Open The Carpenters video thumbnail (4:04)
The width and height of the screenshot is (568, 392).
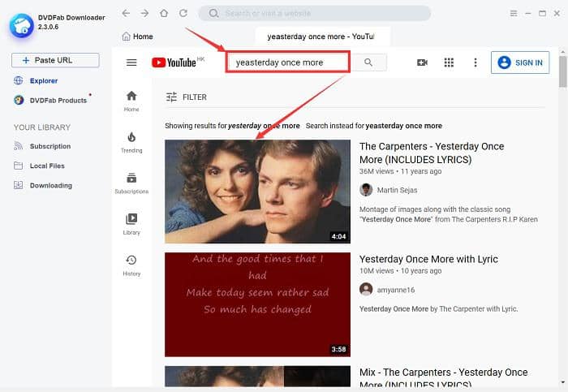pos(257,192)
